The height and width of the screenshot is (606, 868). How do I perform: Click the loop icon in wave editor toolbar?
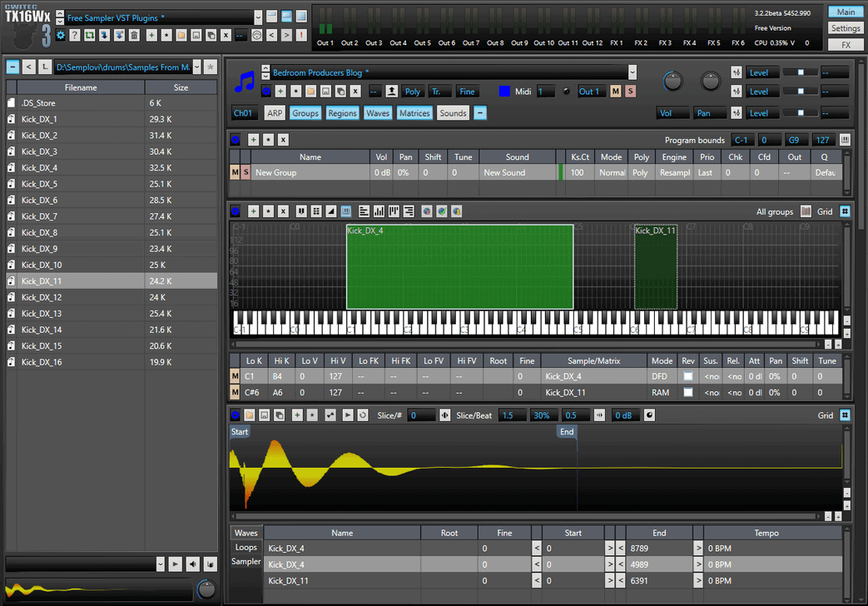click(x=363, y=415)
